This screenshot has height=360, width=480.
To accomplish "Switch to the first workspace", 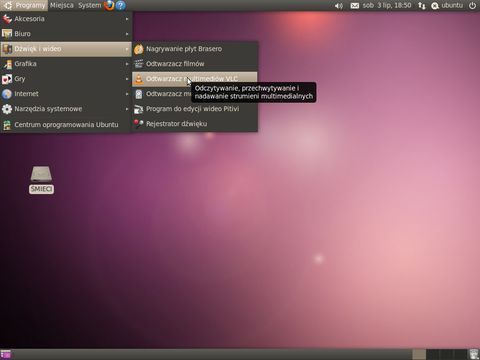I will (x=419, y=354).
